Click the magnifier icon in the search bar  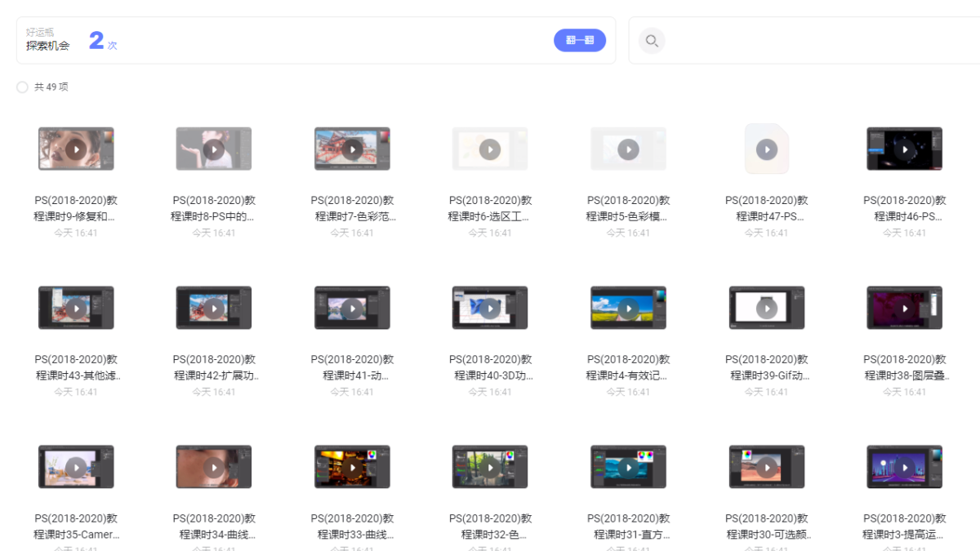point(652,40)
